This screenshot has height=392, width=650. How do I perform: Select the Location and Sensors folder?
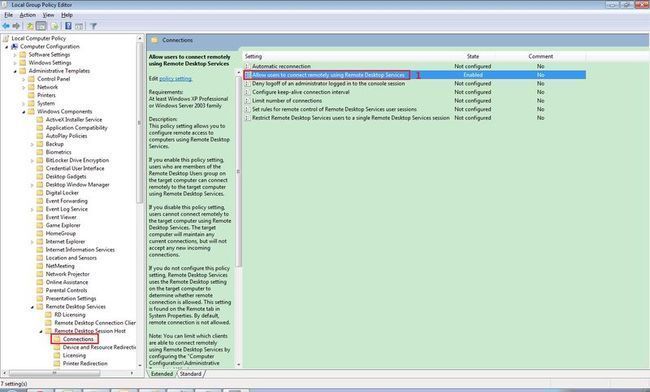71,258
